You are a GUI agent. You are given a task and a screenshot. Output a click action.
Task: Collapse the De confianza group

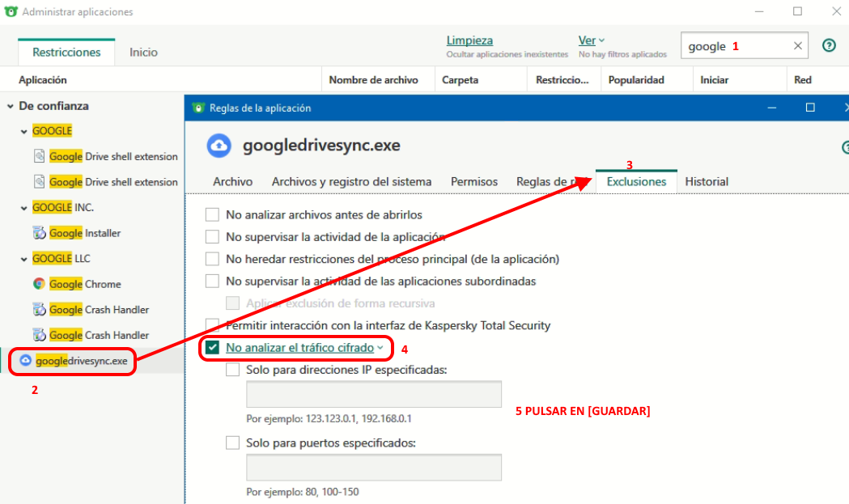click(11, 106)
